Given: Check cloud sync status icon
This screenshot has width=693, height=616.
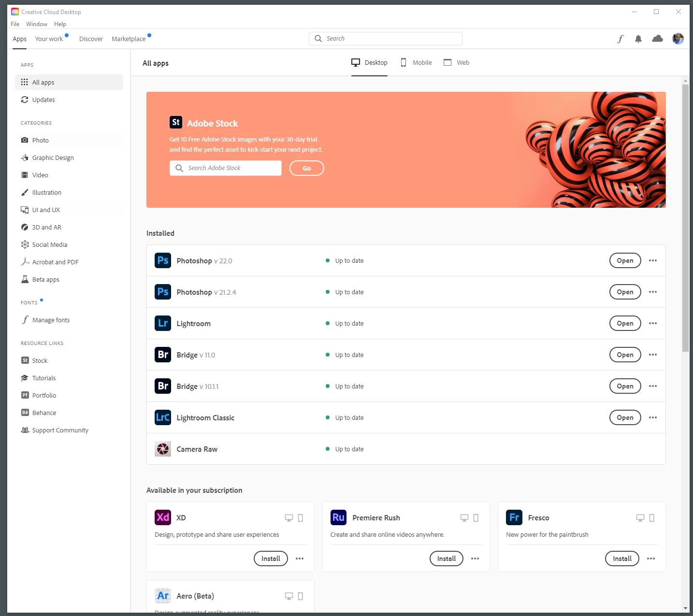Looking at the screenshot, I should point(657,39).
